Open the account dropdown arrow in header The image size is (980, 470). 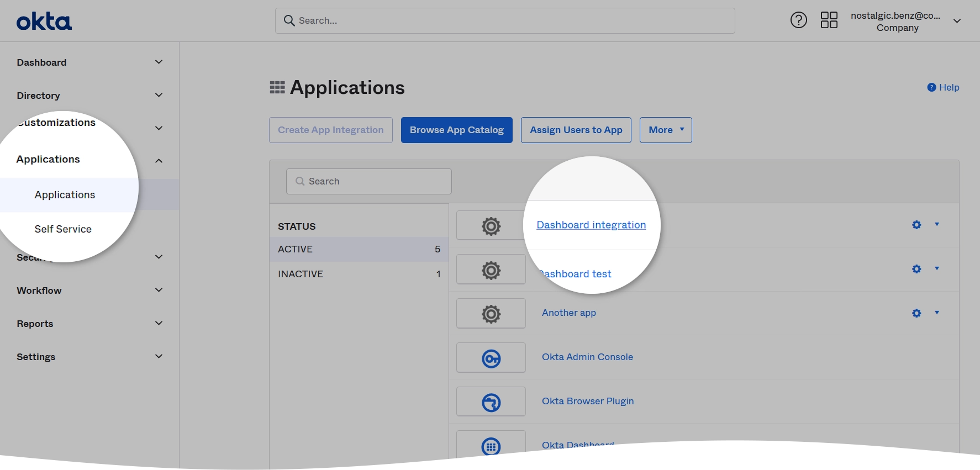(x=957, y=21)
